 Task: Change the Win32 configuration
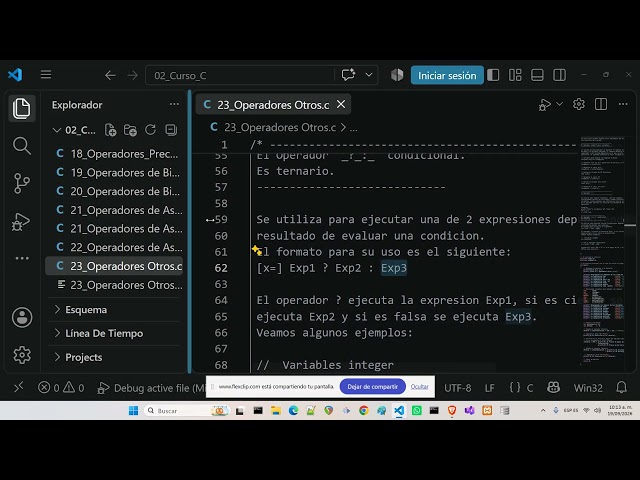588,388
